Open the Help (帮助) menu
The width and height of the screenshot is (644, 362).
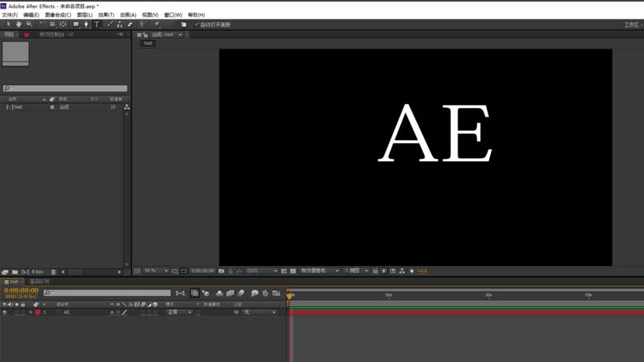click(197, 15)
